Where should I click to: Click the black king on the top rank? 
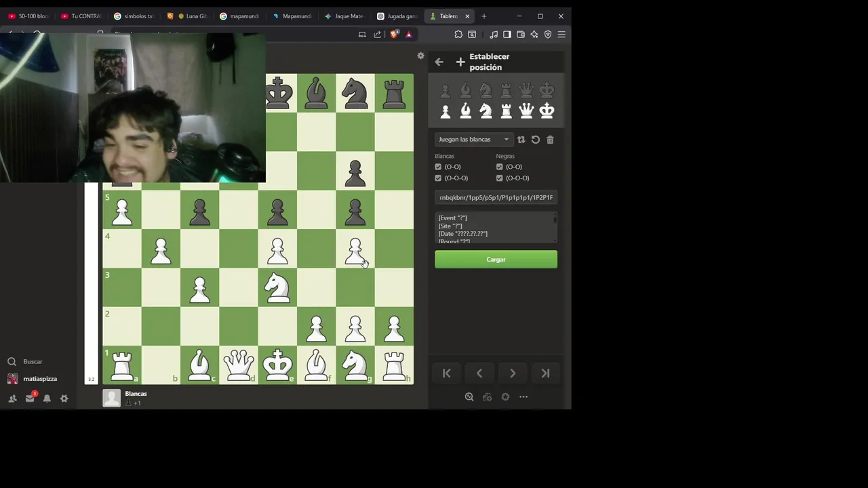pos(278,93)
